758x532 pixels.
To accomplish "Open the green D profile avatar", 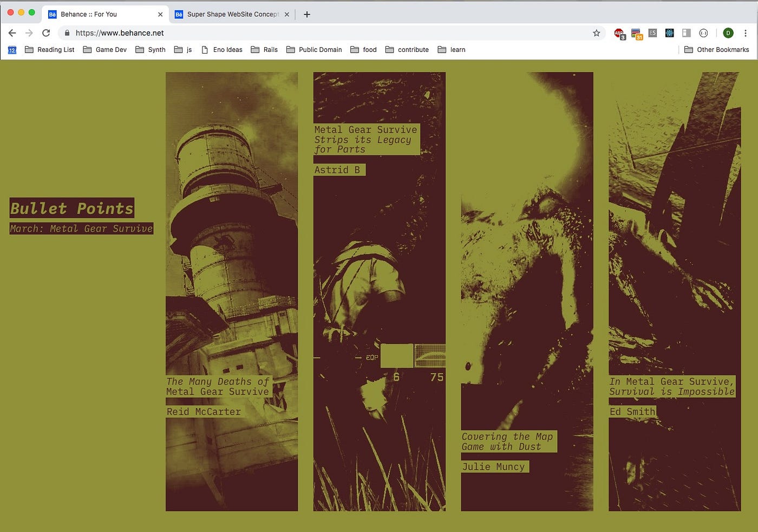I will click(x=728, y=33).
